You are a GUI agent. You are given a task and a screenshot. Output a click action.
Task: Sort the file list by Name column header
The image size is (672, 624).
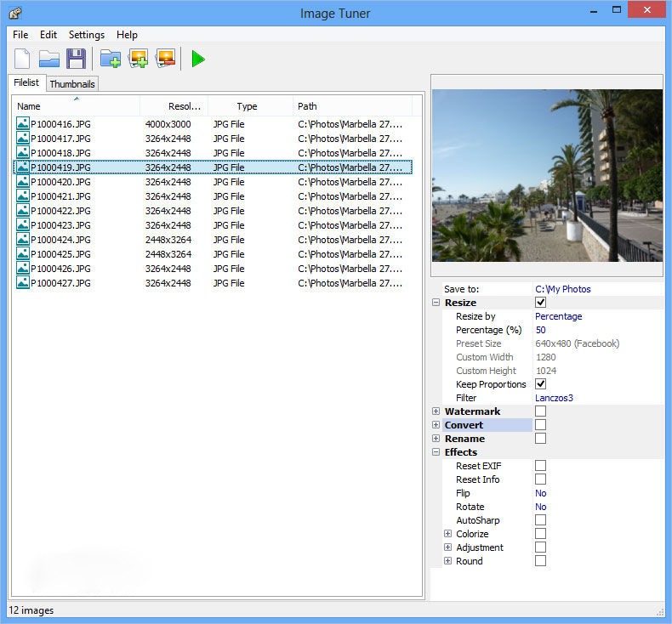tap(77, 106)
